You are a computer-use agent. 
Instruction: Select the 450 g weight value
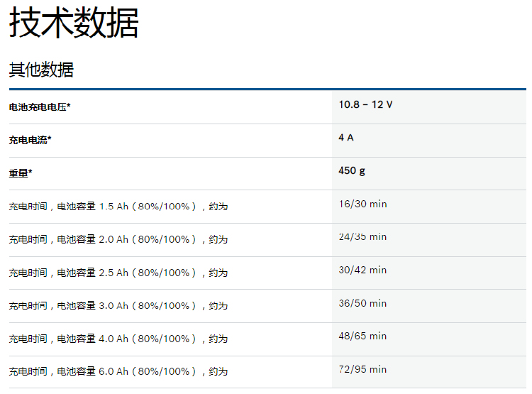tap(352, 170)
